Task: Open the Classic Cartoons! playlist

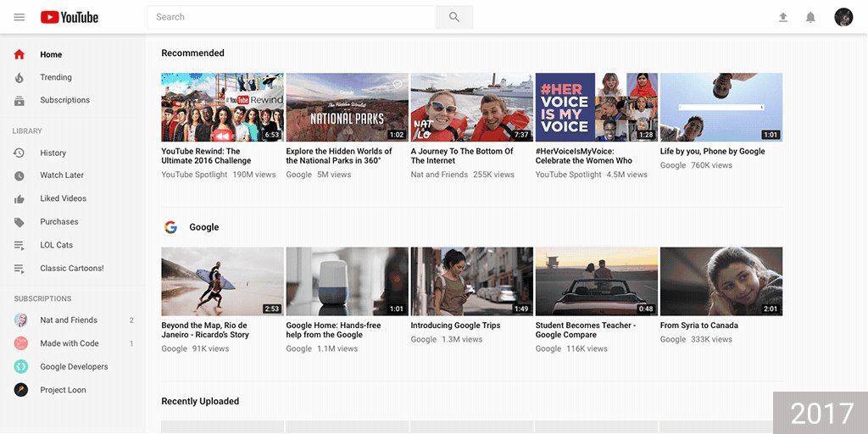Action: tap(73, 269)
